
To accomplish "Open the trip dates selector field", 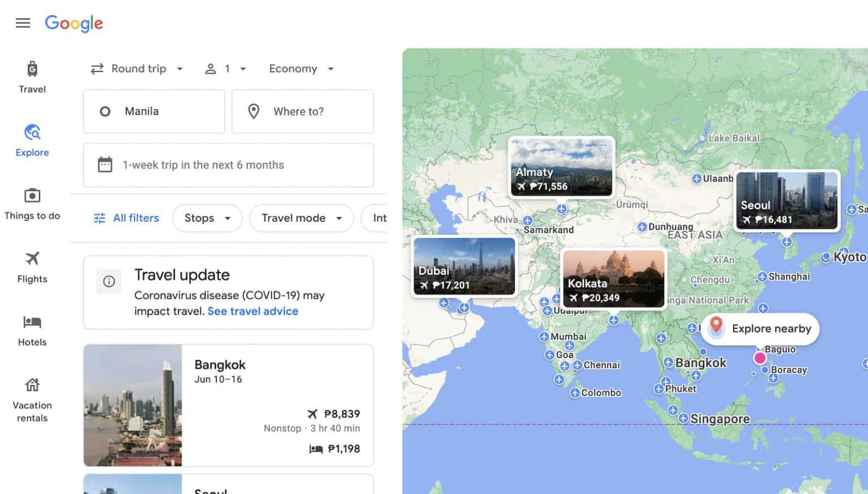I will 228,165.
